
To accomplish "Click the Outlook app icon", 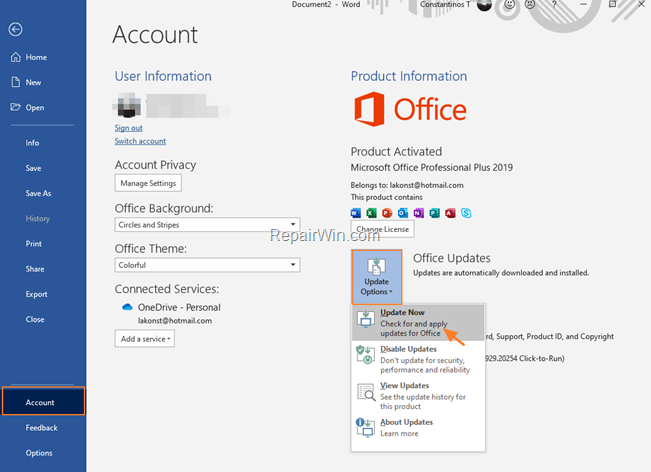I will [403, 213].
